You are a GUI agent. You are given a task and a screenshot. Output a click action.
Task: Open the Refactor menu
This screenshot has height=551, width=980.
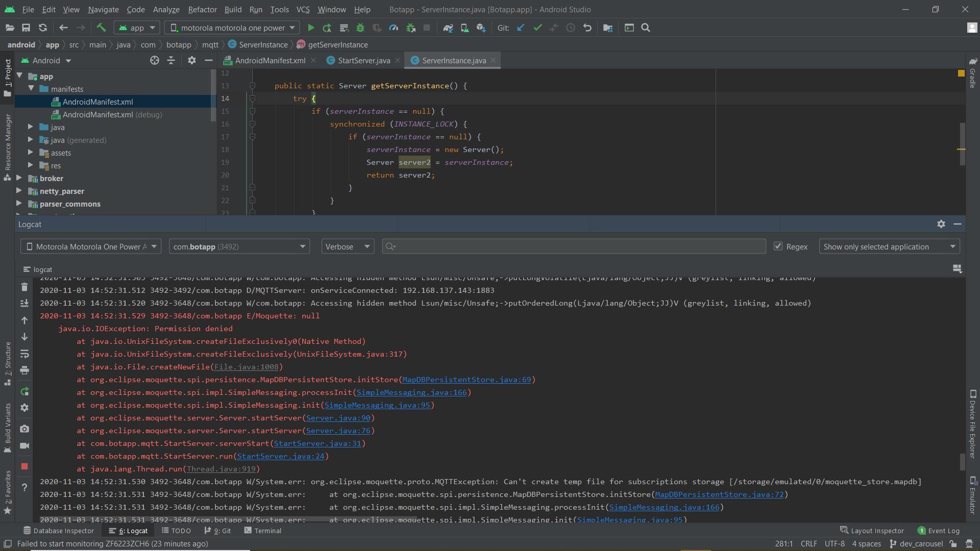tap(202, 9)
